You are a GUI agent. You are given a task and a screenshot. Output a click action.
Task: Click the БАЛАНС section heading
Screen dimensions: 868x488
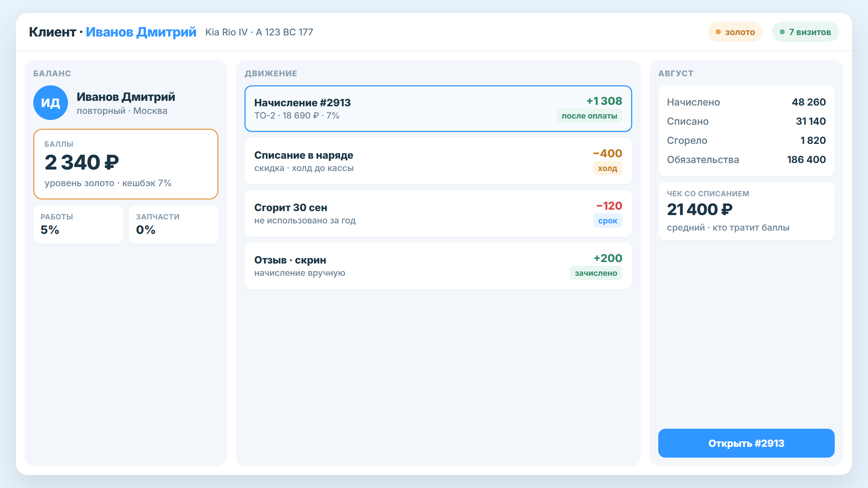52,73
